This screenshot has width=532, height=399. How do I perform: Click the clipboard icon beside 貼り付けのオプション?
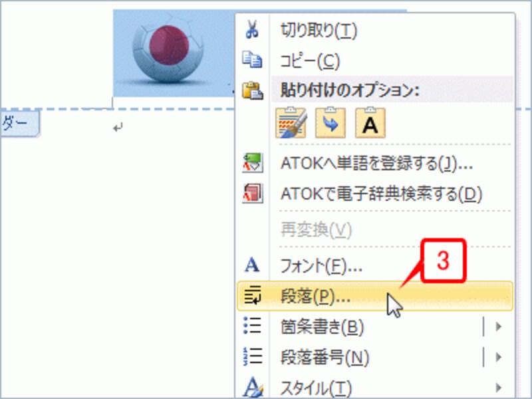[253, 89]
